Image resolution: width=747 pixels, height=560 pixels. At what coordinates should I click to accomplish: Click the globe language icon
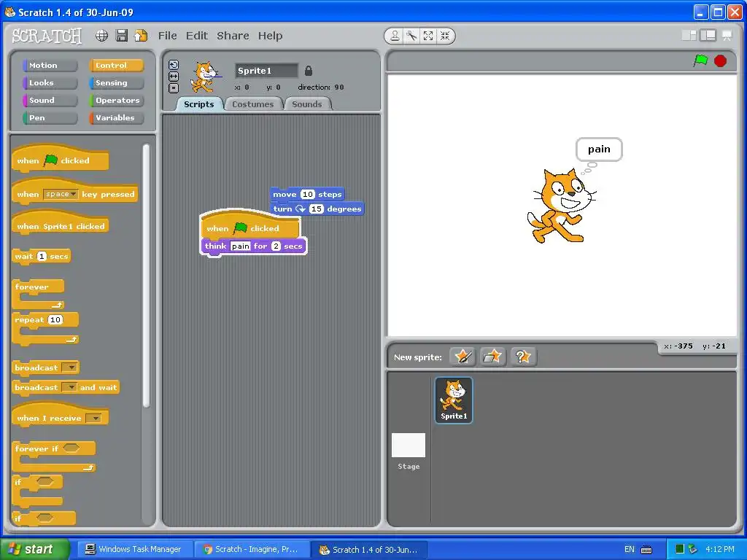click(101, 36)
